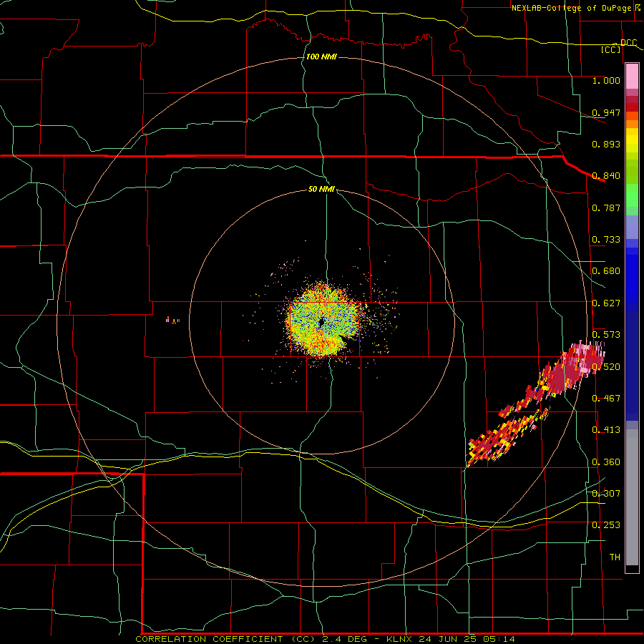Screen dimensions: 644x644
Task: Click the 0.787 scale value
Action: [x=606, y=208]
